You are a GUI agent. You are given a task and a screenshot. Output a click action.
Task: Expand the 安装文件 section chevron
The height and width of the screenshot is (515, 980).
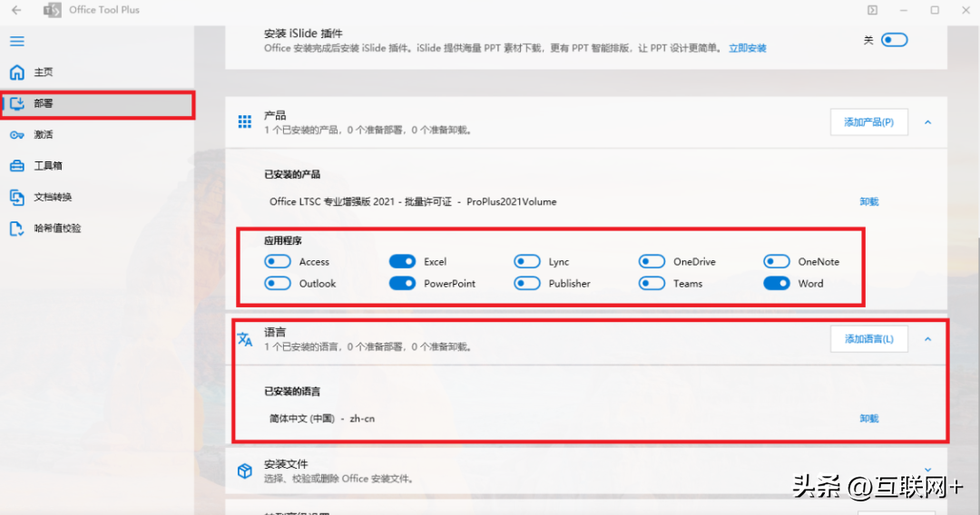[928, 470]
